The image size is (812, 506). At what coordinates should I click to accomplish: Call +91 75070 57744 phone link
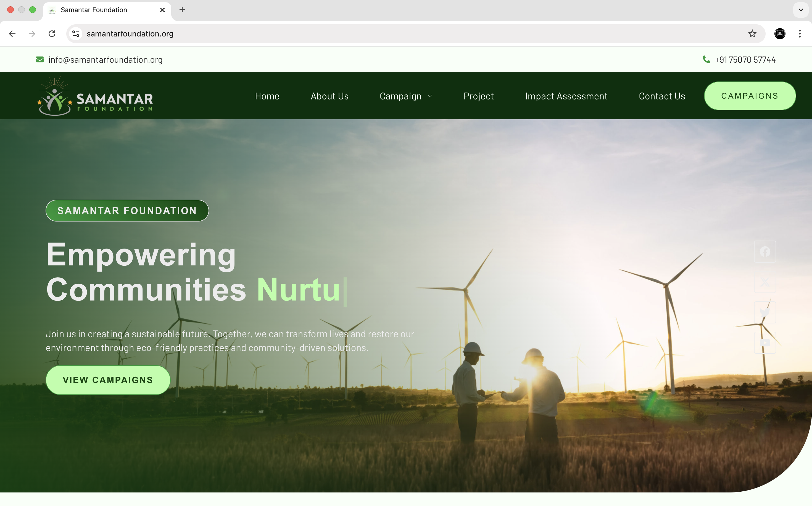point(745,60)
